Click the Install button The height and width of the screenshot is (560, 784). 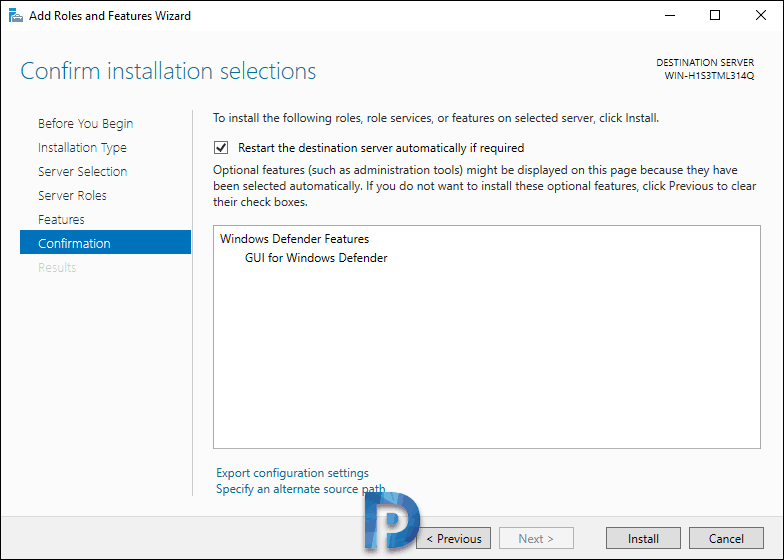click(643, 538)
